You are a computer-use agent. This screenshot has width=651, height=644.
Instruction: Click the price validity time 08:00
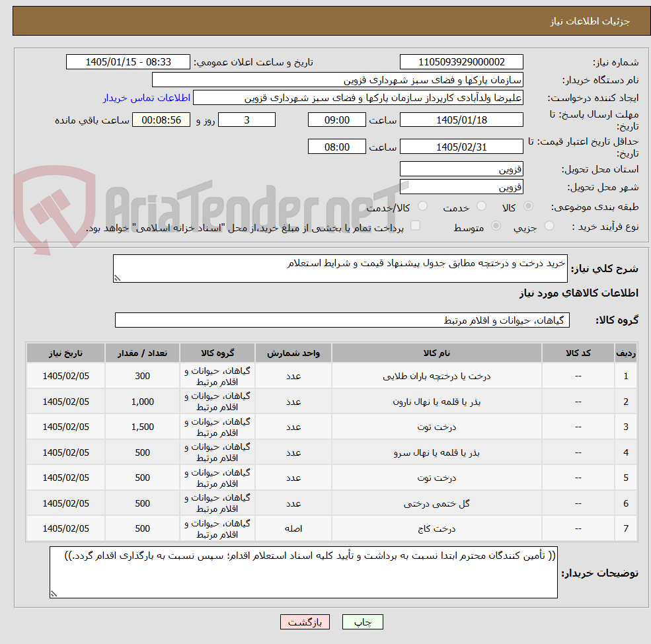[336, 147]
